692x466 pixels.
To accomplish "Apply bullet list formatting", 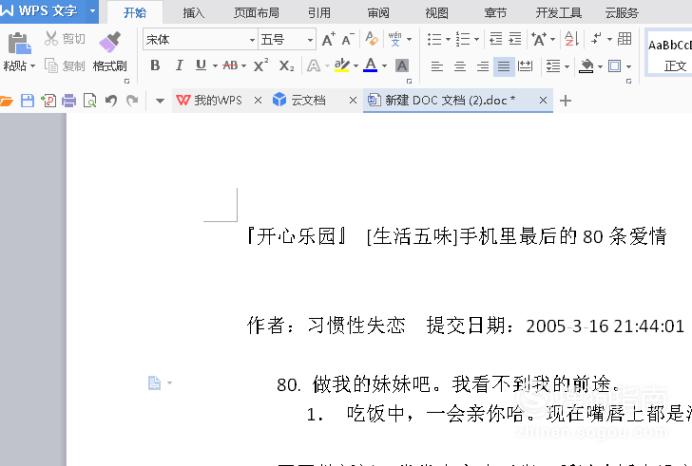I will pyautogui.click(x=435, y=39).
